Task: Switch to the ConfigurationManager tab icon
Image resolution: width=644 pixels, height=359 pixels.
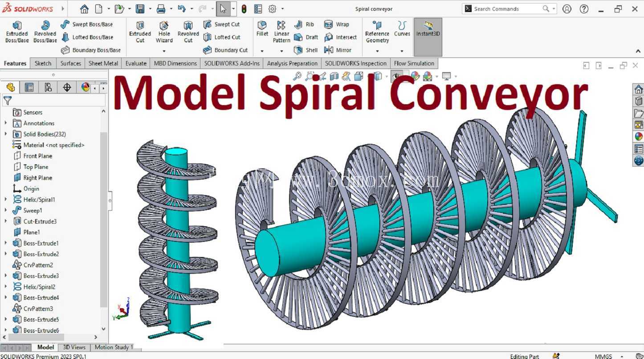Action: click(x=48, y=87)
